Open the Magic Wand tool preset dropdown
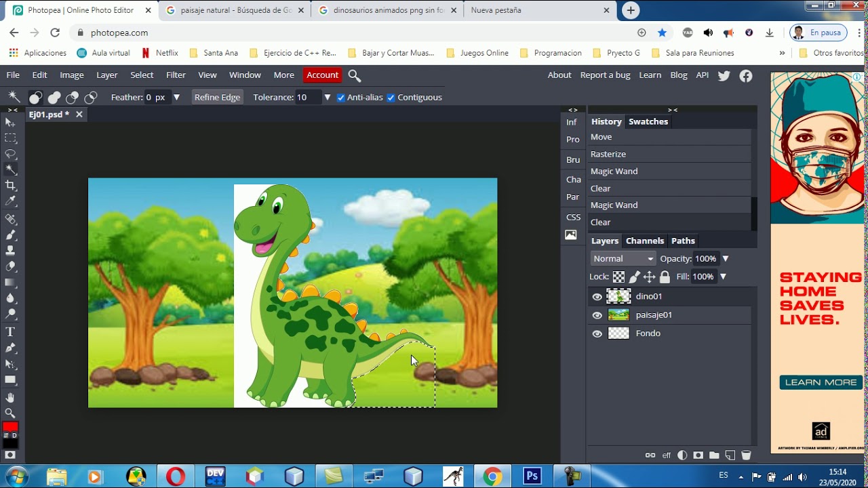 (14, 98)
